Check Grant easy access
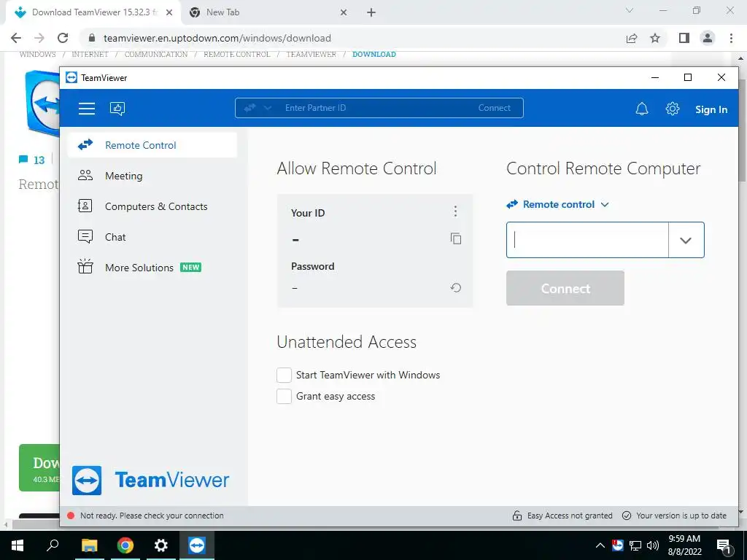The width and height of the screenshot is (747, 560). click(x=284, y=396)
